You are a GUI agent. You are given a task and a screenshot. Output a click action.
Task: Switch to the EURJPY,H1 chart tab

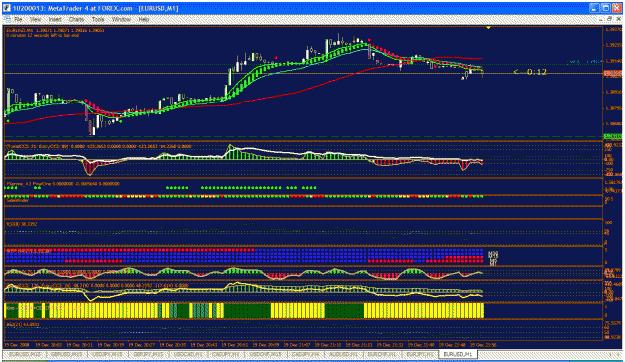[x=421, y=354]
